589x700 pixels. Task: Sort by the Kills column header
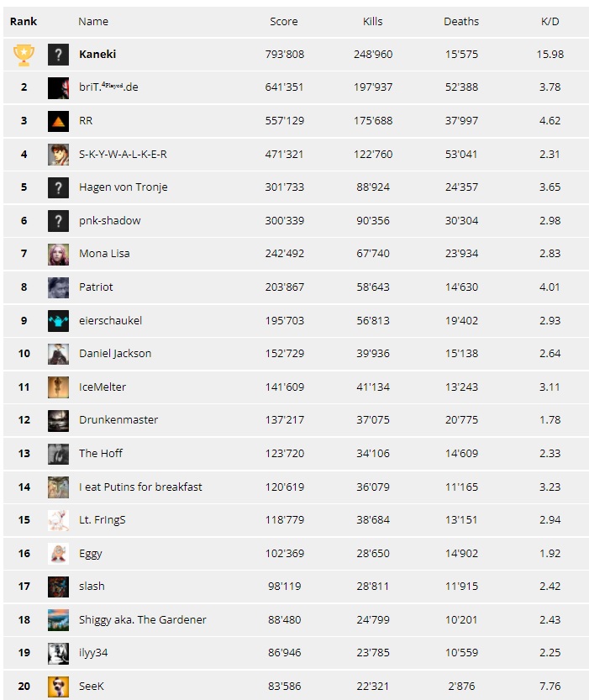[372, 22]
